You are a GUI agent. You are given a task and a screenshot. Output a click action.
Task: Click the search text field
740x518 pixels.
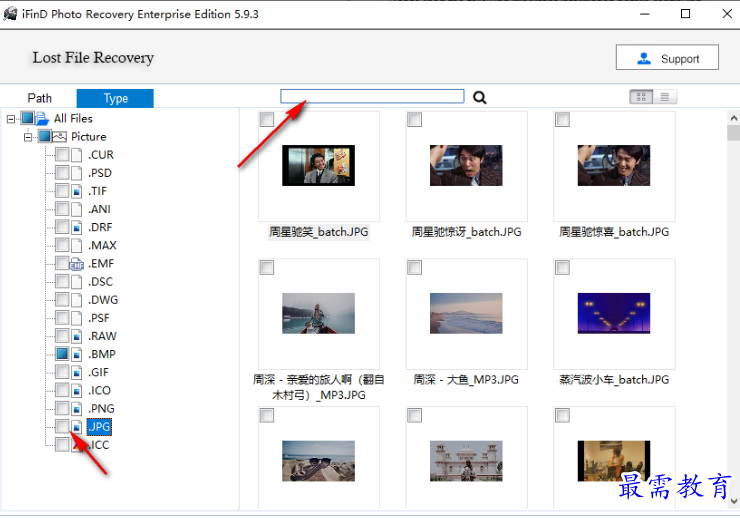(372, 96)
